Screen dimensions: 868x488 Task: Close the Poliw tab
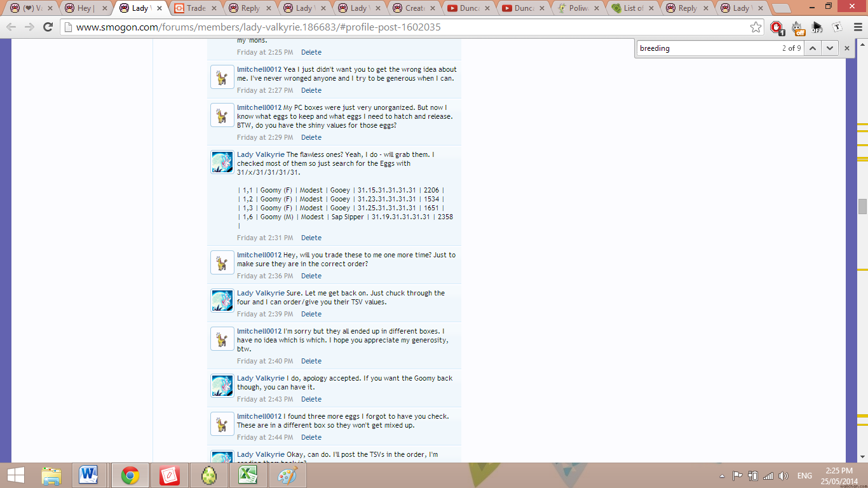click(597, 8)
